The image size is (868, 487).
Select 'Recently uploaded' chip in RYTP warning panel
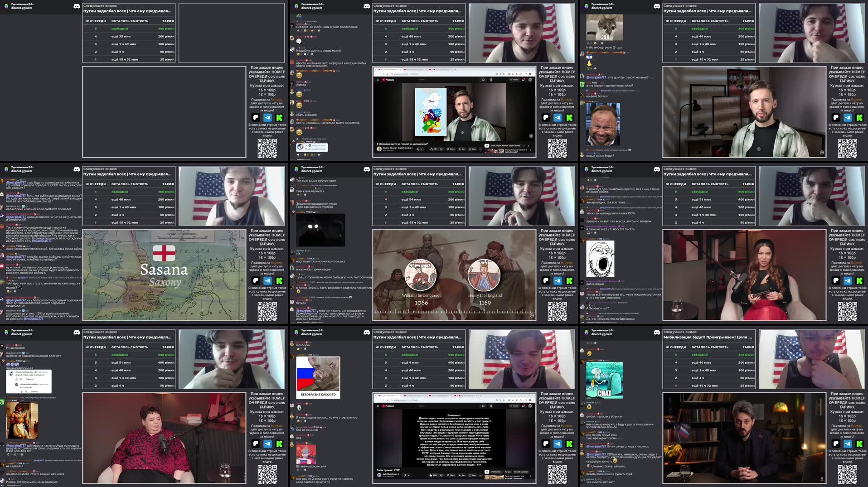point(521,472)
